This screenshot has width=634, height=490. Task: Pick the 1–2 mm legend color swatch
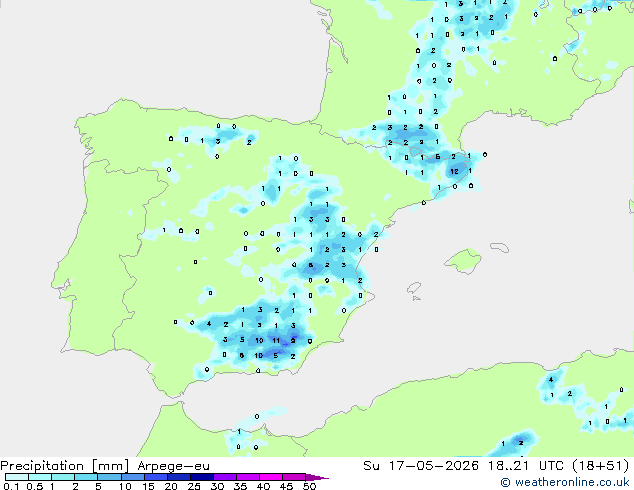[63, 477]
